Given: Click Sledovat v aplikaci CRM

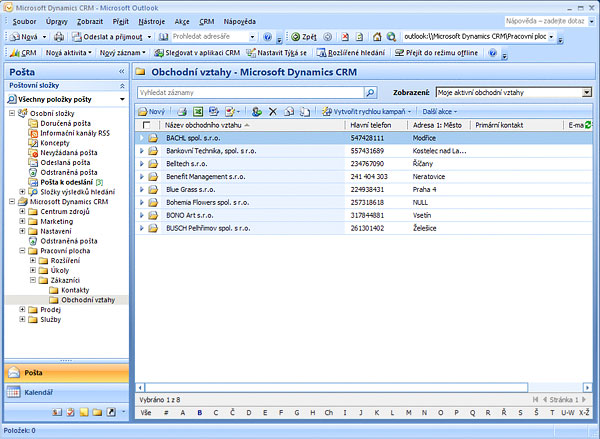Looking at the screenshot, I should coord(197,53).
